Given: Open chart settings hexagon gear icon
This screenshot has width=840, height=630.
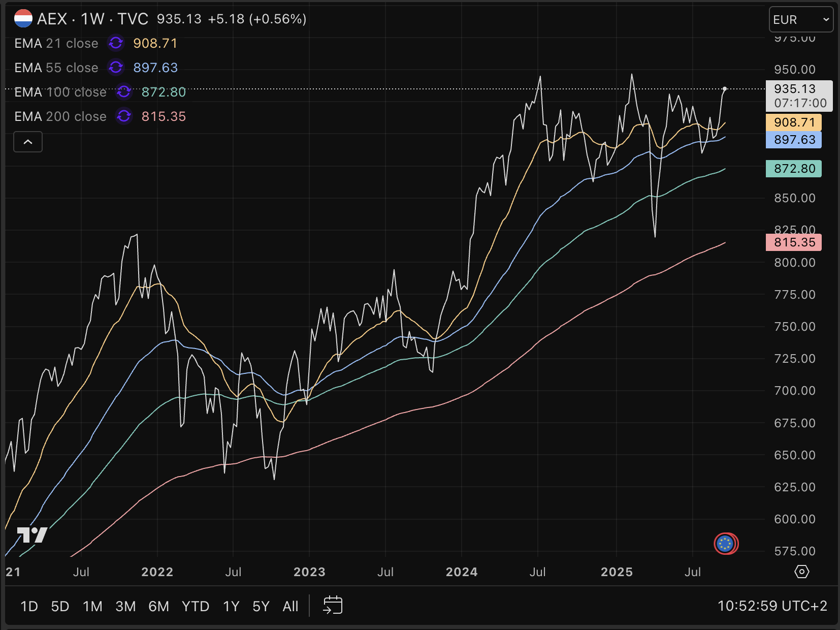Looking at the screenshot, I should 801,572.
